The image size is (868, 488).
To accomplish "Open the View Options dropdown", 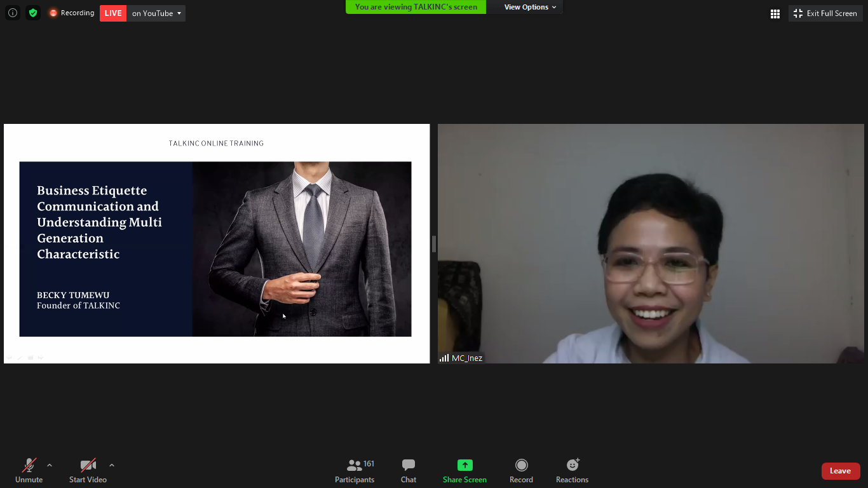I will click(x=530, y=7).
